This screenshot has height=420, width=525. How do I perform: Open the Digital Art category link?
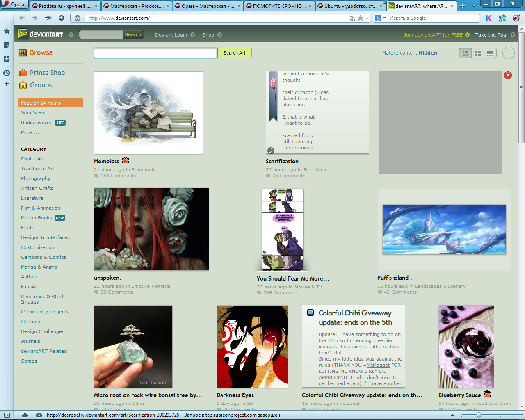pyautogui.click(x=33, y=159)
